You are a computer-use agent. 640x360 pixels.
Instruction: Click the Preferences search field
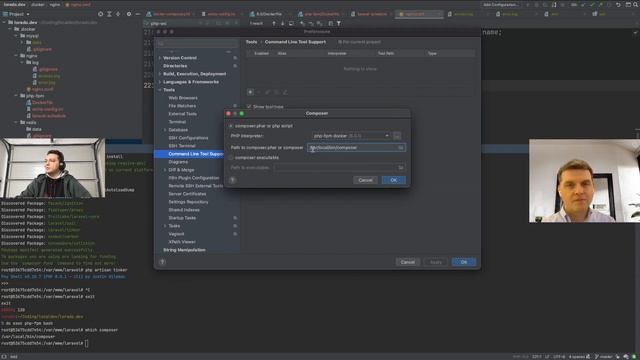point(198,43)
